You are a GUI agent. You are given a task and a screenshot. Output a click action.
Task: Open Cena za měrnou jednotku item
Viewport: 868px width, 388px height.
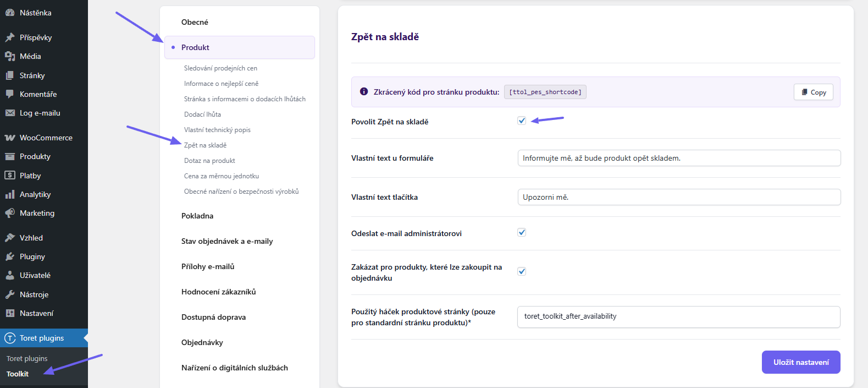(x=222, y=176)
